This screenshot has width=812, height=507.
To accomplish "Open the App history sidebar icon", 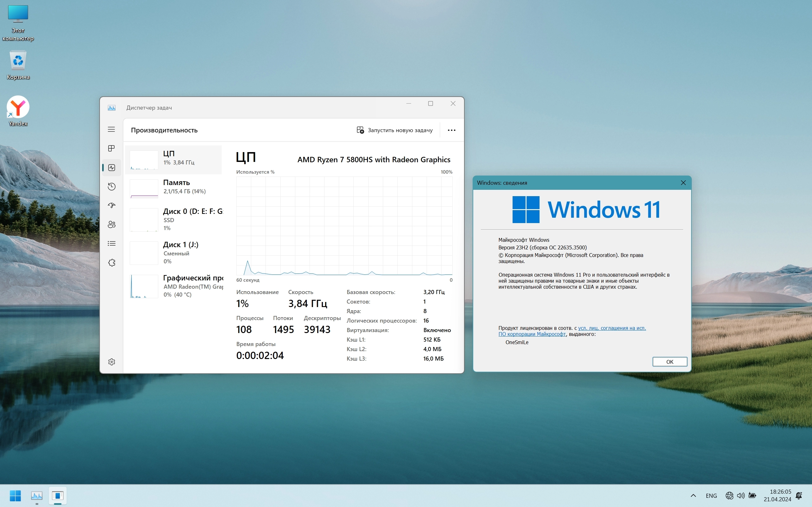I will pos(111,186).
